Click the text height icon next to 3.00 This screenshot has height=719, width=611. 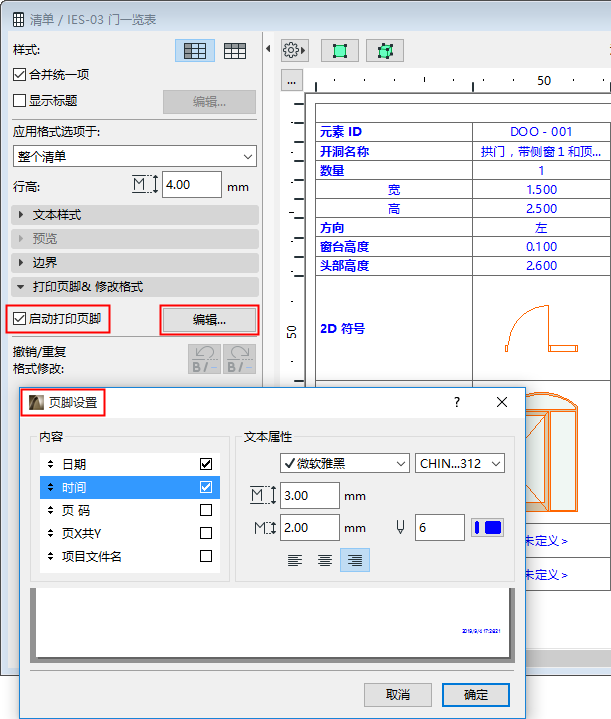pos(263,496)
